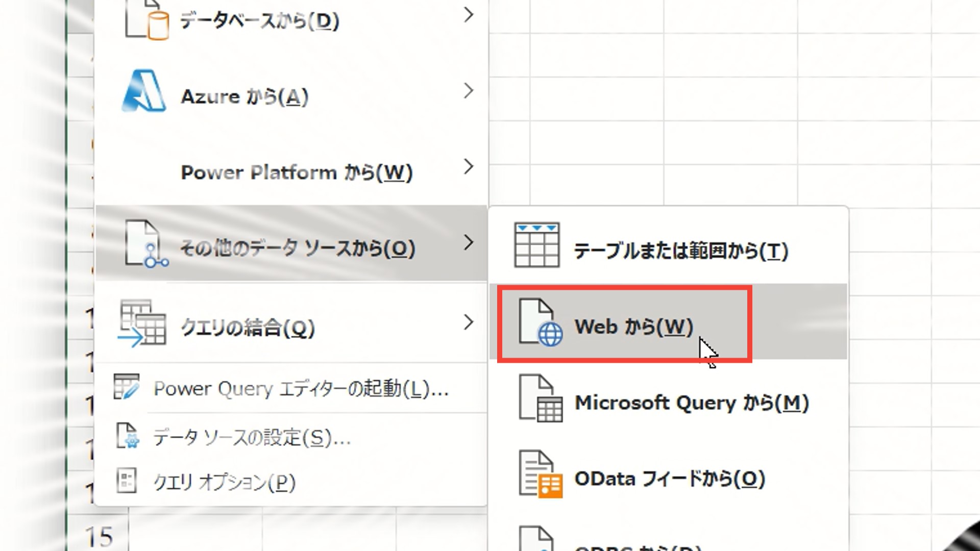Click the クエリの結合 tables icon
980x551 pixels.
click(x=142, y=324)
